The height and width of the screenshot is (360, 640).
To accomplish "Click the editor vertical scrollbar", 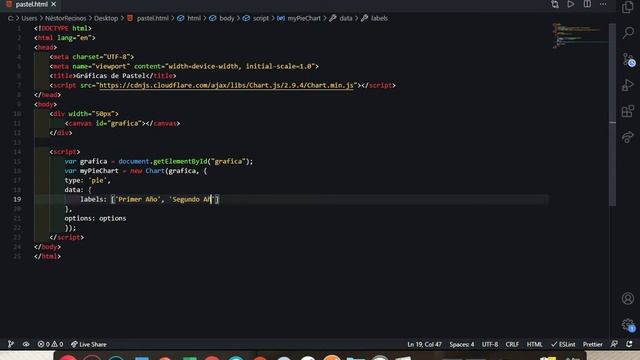I will point(612,114).
